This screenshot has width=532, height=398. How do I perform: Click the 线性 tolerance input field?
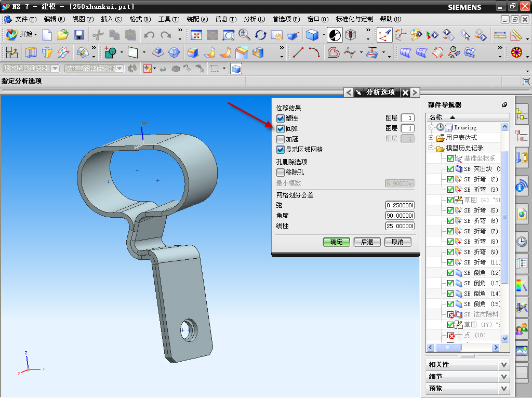[x=400, y=226]
